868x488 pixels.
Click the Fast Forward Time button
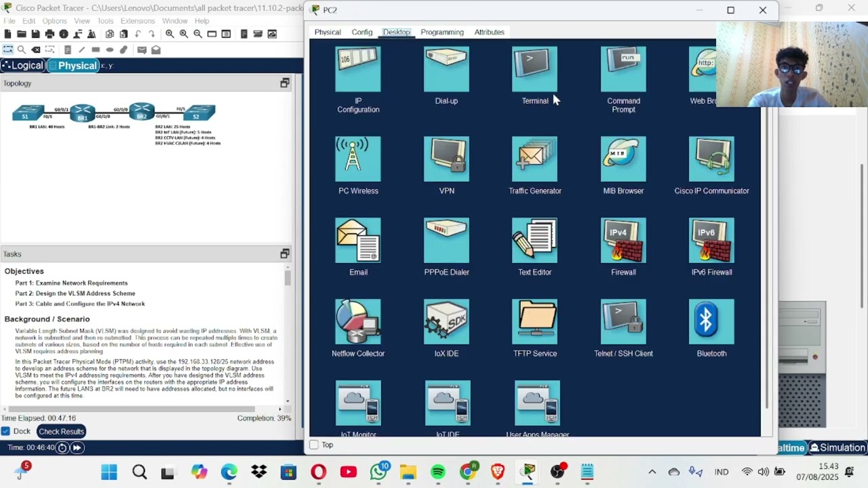pos(77,447)
